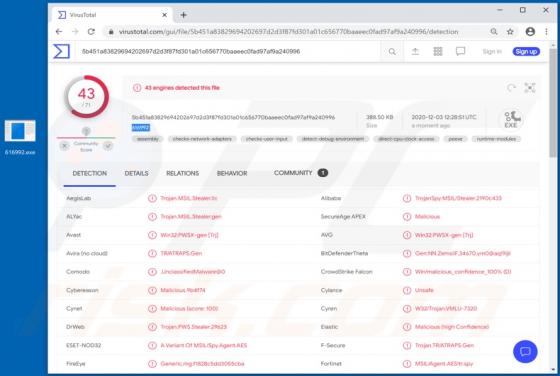Click the checks-network-adapters tag

[202, 139]
